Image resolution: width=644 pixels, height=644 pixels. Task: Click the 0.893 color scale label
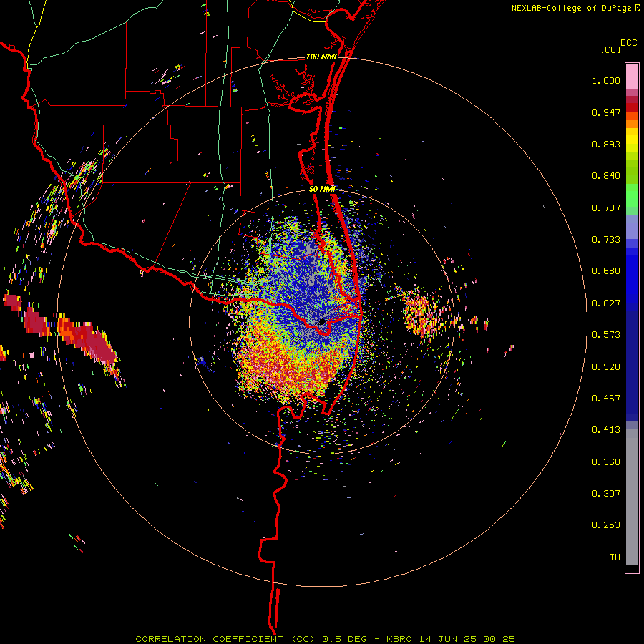tap(606, 144)
